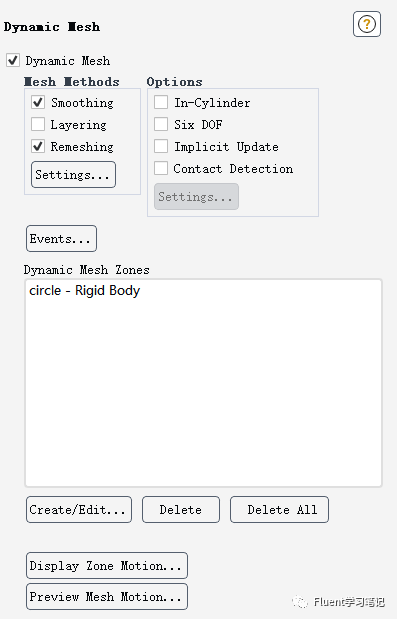The image size is (397, 619).
Task: Click the grayed Options Settings button
Action: point(197,197)
